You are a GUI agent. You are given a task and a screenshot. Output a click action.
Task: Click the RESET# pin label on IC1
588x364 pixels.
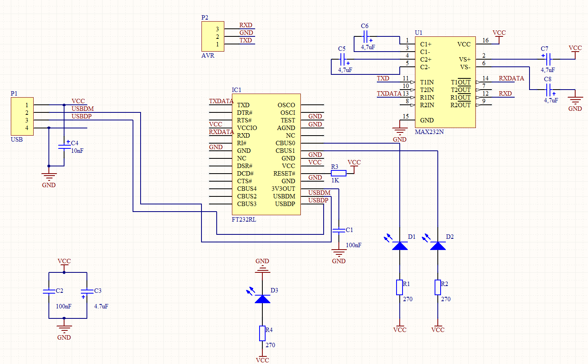point(284,174)
